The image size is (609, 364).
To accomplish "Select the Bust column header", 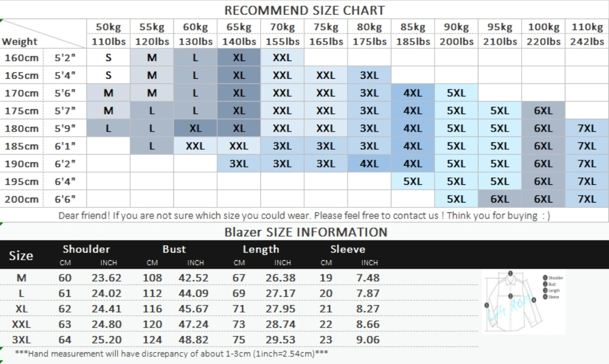I will (174, 249).
